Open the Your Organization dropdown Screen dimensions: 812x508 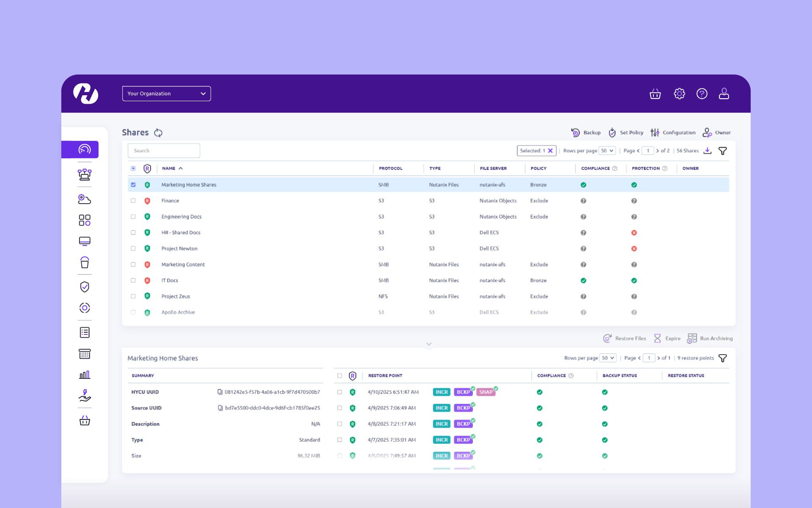tap(166, 94)
